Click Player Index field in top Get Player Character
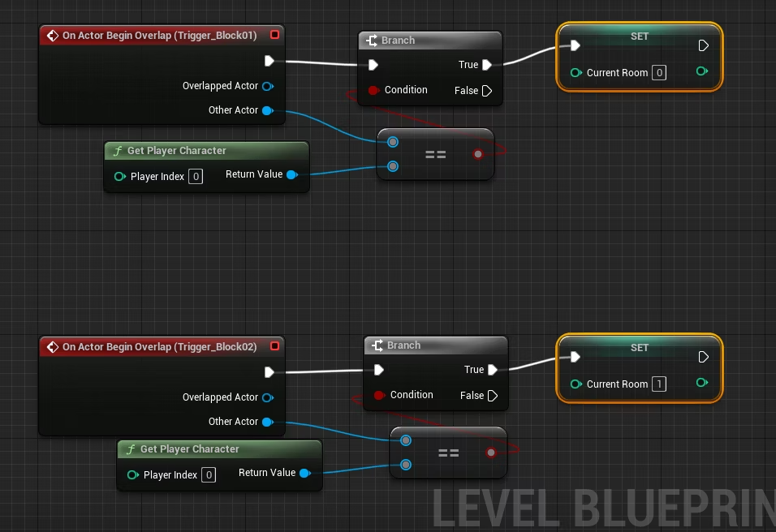 coord(195,176)
